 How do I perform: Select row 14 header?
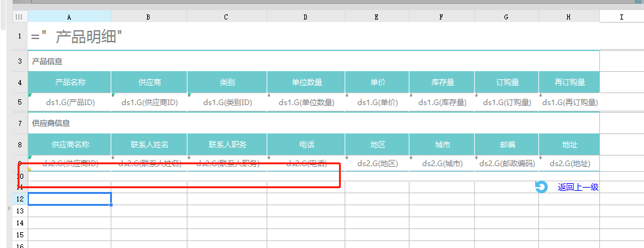tap(19, 222)
